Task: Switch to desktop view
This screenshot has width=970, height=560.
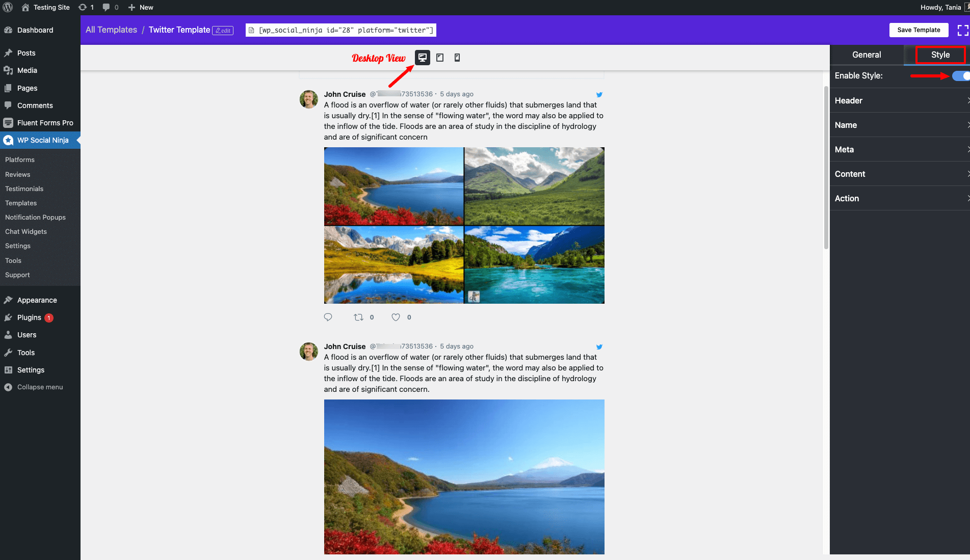Action: click(x=422, y=57)
